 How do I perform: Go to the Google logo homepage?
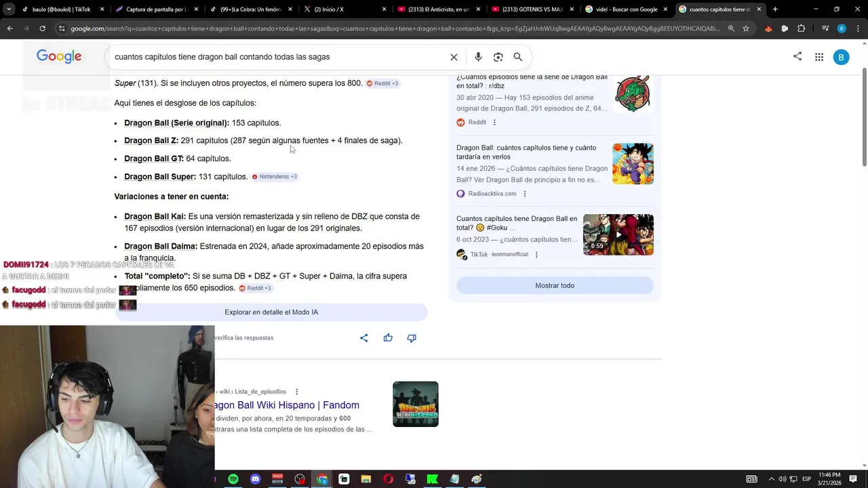pos(59,56)
